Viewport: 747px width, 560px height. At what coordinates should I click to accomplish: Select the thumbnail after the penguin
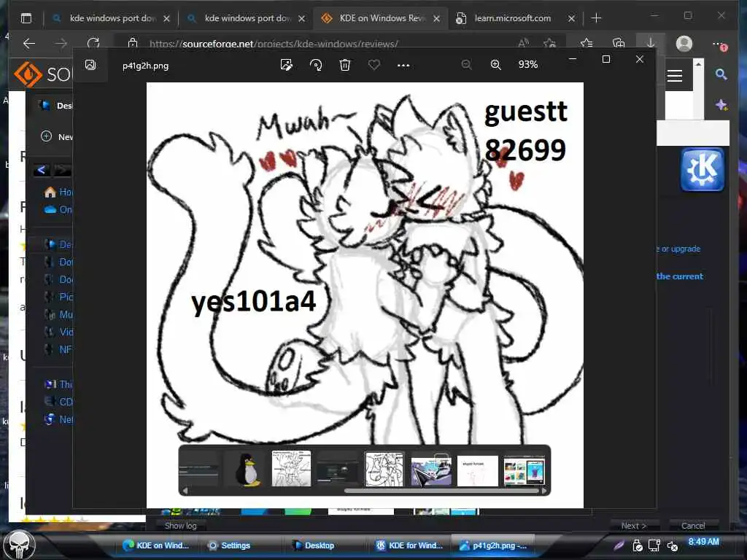(x=291, y=469)
